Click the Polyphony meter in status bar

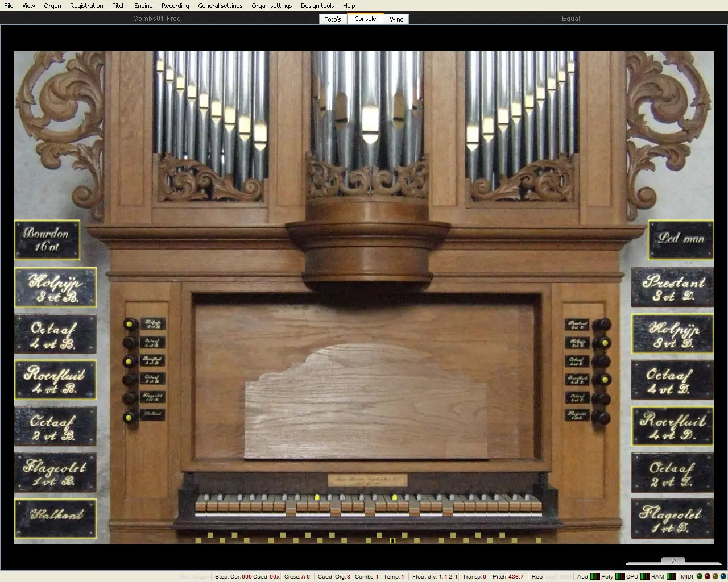click(619, 576)
